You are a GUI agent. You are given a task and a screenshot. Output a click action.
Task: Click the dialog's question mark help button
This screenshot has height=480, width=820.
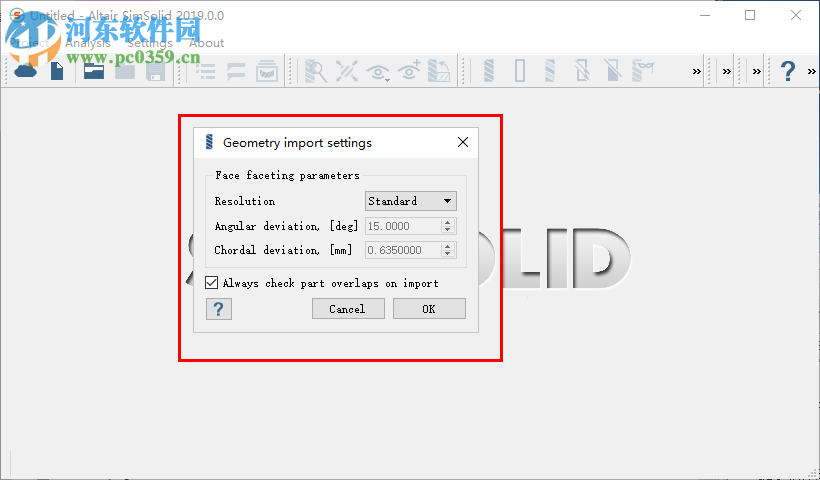tap(219, 309)
